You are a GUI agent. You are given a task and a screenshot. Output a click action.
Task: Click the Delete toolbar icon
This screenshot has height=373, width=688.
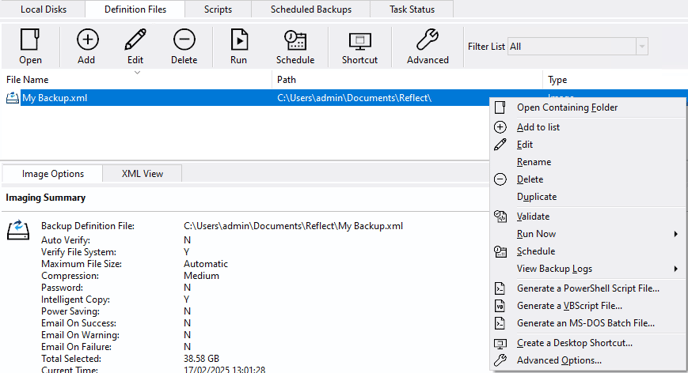coord(184,39)
